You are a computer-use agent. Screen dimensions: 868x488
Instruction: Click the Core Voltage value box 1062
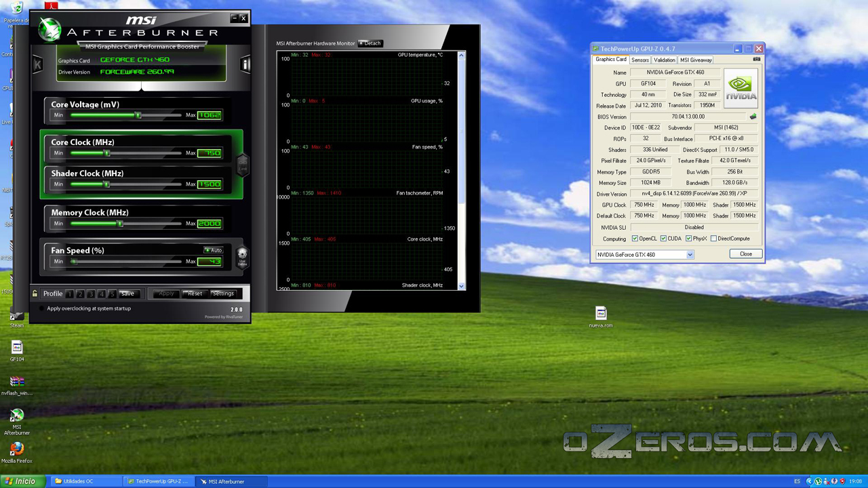coord(210,115)
